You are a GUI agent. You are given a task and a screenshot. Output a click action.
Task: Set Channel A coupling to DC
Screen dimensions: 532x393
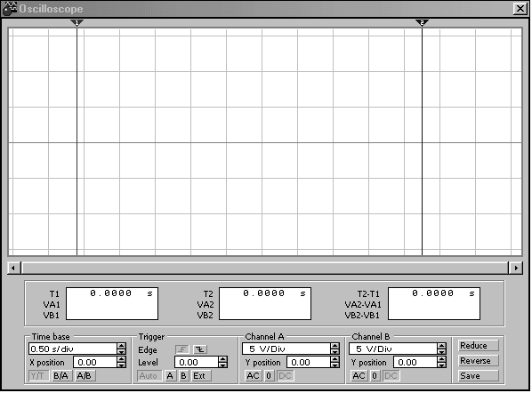tap(285, 376)
